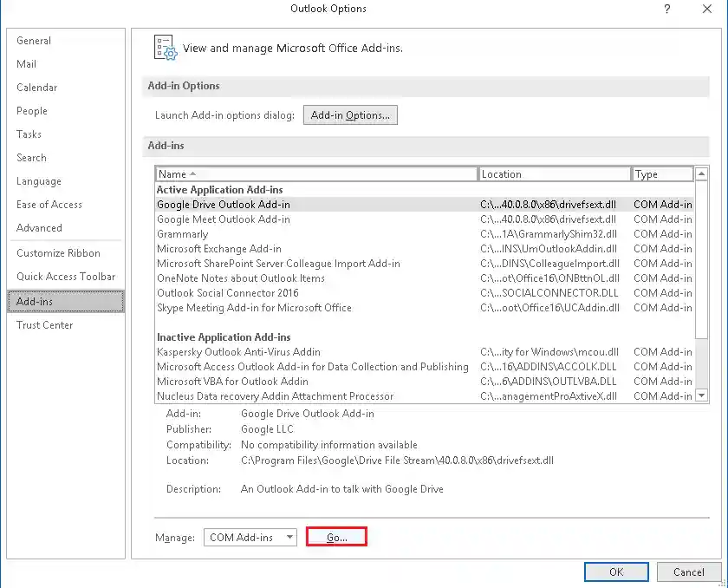The height and width of the screenshot is (588, 728).
Task: Sort add-ins by Name column header
Action: click(x=316, y=174)
